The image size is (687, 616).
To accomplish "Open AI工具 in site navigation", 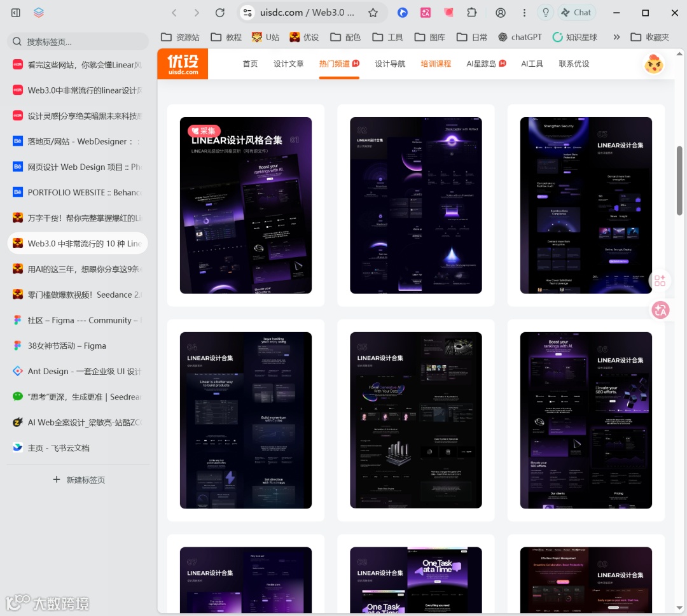I will coord(532,64).
